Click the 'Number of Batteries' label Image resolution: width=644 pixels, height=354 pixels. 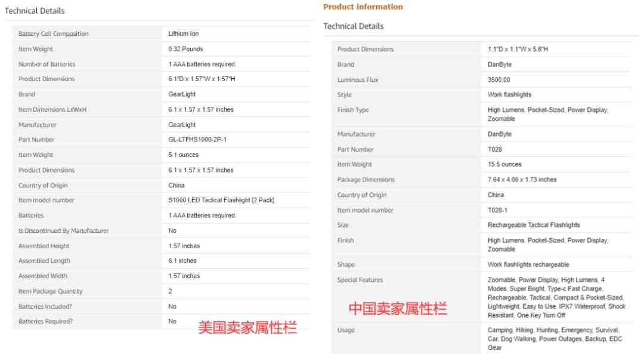click(47, 64)
